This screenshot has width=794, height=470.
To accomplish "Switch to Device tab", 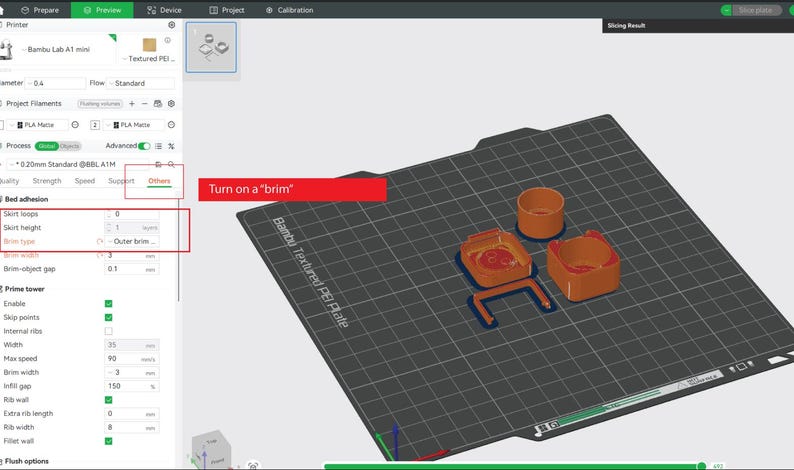I will point(164,10).
